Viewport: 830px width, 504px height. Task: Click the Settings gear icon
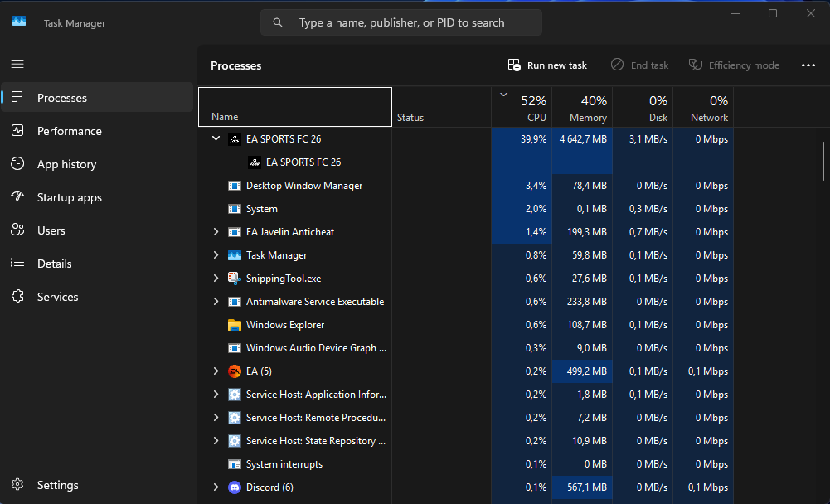coord(17,484)
